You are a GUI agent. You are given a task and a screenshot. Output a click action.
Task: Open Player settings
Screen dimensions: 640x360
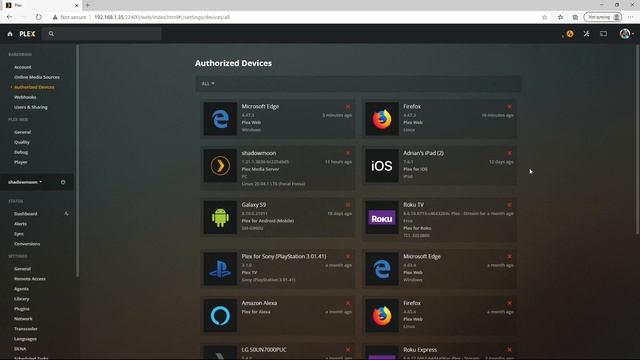click(20, 162)
